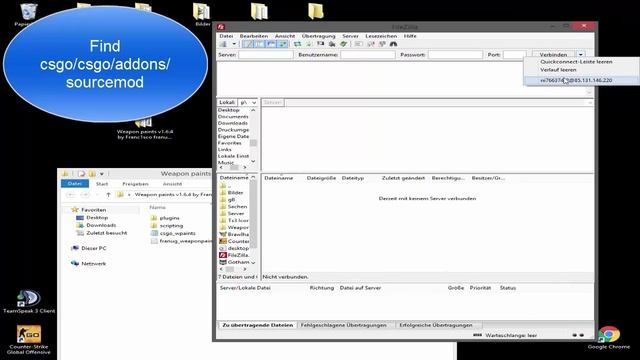Screen dimensions: 640x360
Task: Sort remote list by Zuletzt geändert column
Action: [x=403, y=178]
